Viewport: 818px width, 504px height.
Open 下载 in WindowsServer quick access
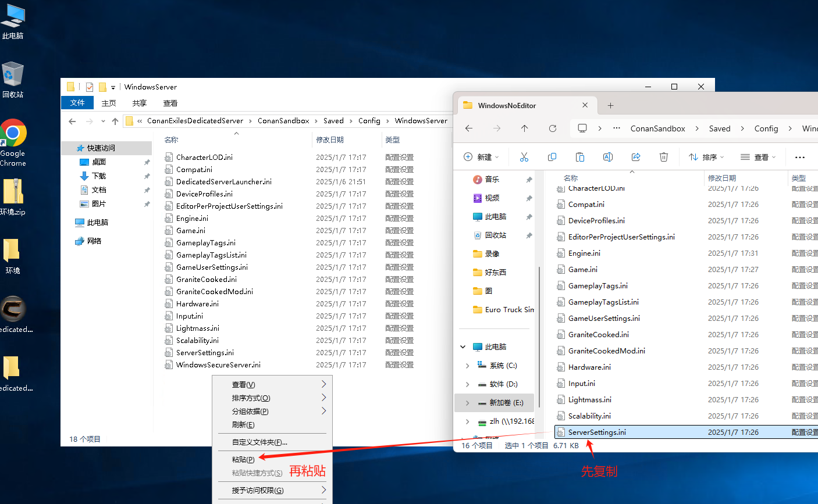(99, 176)
